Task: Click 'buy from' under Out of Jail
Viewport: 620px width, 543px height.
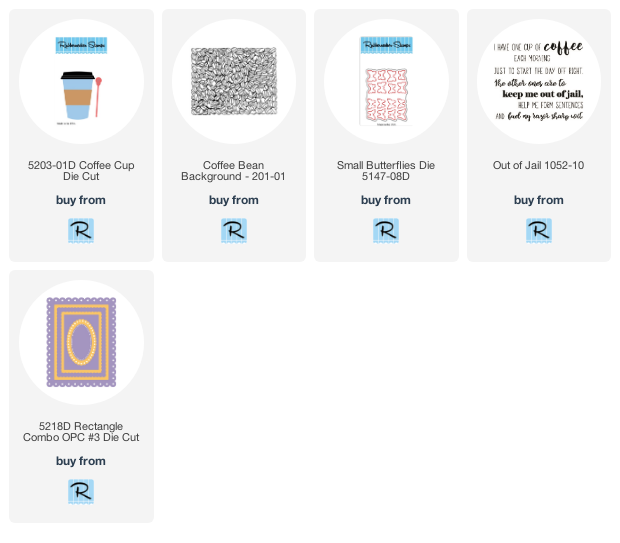Action: 539,200
